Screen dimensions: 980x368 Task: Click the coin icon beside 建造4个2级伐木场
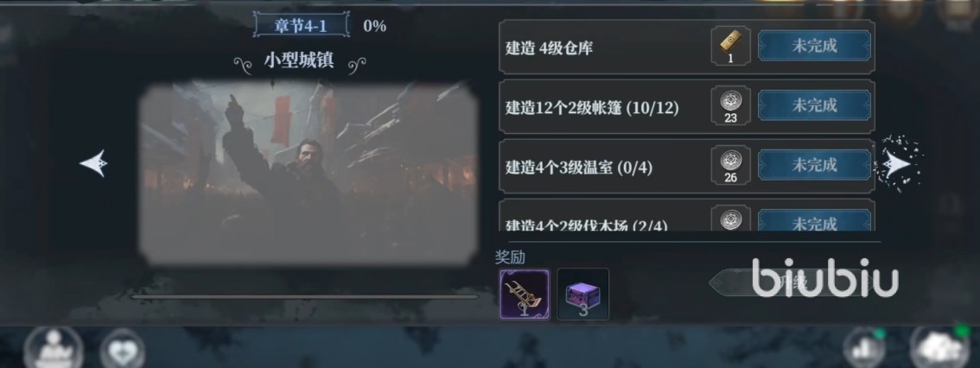pyautogui.click(x=730, y=219)
